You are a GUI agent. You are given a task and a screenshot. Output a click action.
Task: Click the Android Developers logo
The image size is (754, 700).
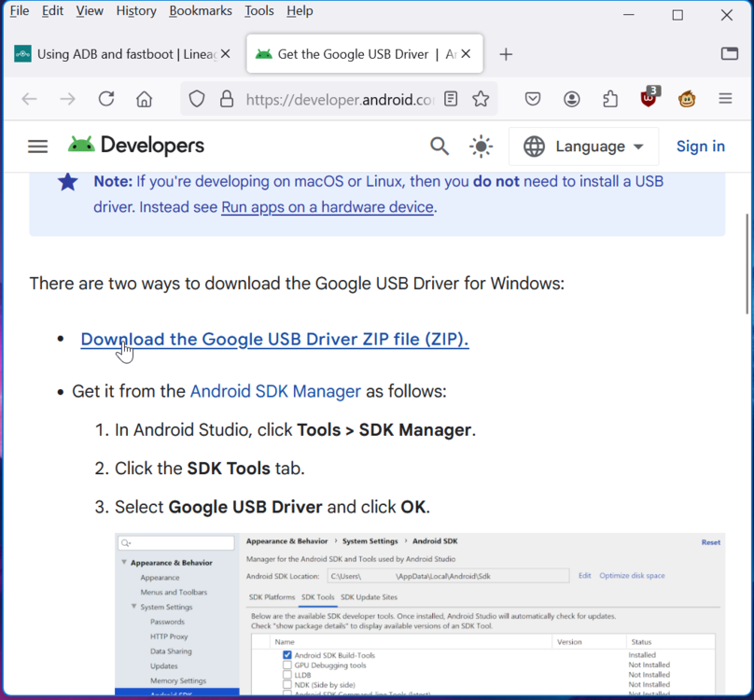[135, 146]
